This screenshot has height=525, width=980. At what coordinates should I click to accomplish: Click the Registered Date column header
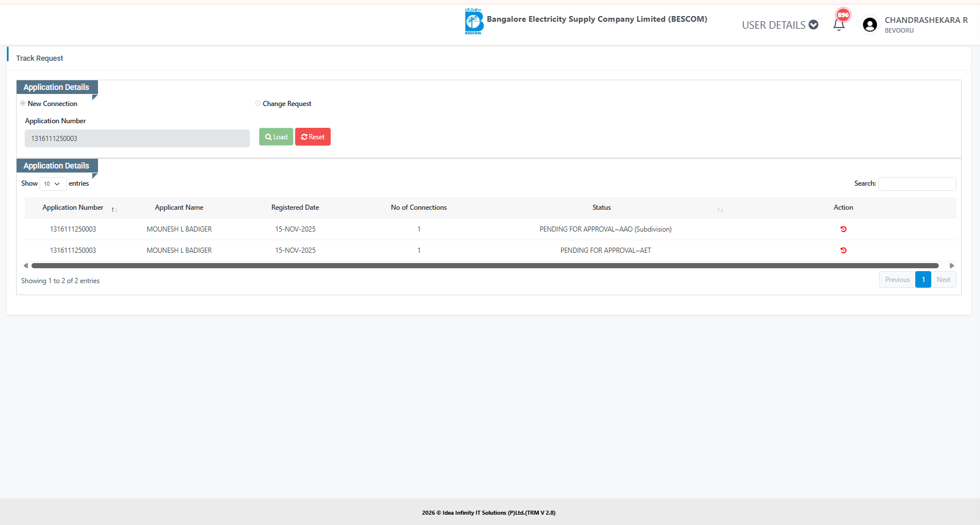tap(295, 207)
